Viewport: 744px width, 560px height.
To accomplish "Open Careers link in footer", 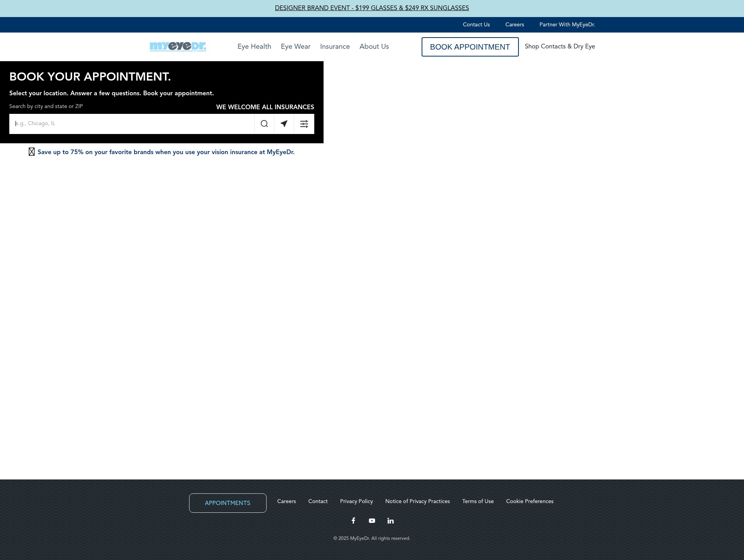I will (x=286, y=501).
